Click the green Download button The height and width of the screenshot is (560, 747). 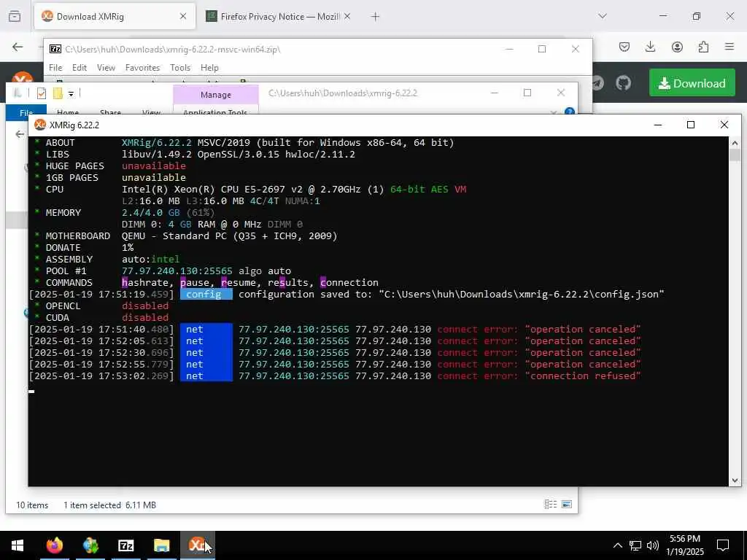pyautogui.click(x=692, y=83)
